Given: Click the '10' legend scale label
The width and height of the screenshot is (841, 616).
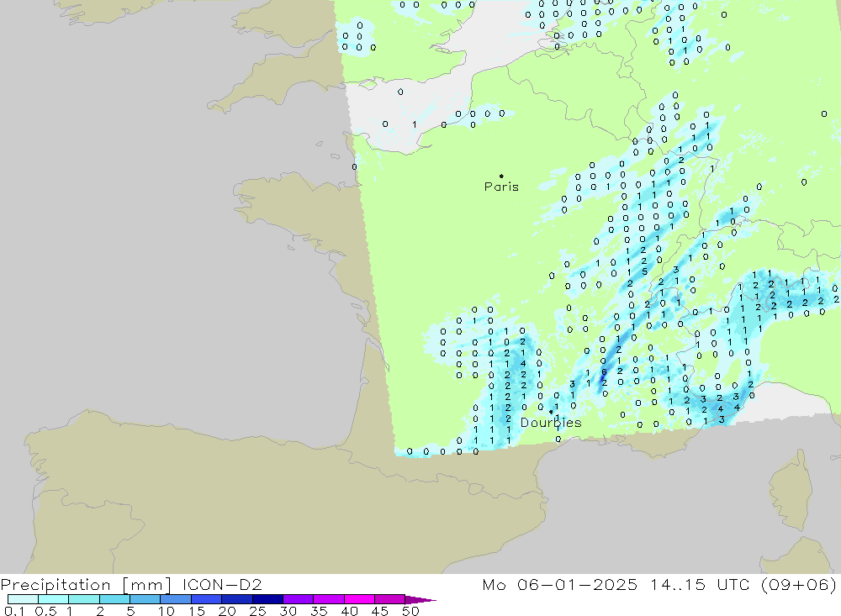Looking at the screenshot, I should (166, 611).
